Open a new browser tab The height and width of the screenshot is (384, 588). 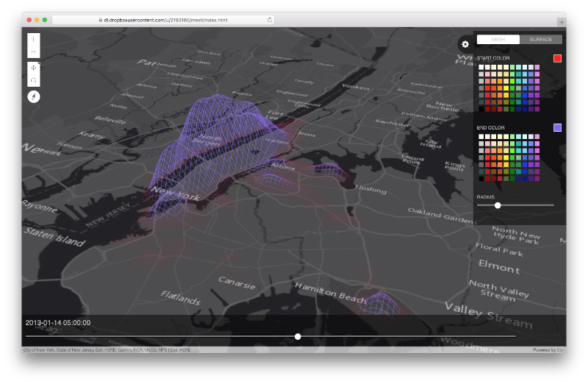coord(562,22)
